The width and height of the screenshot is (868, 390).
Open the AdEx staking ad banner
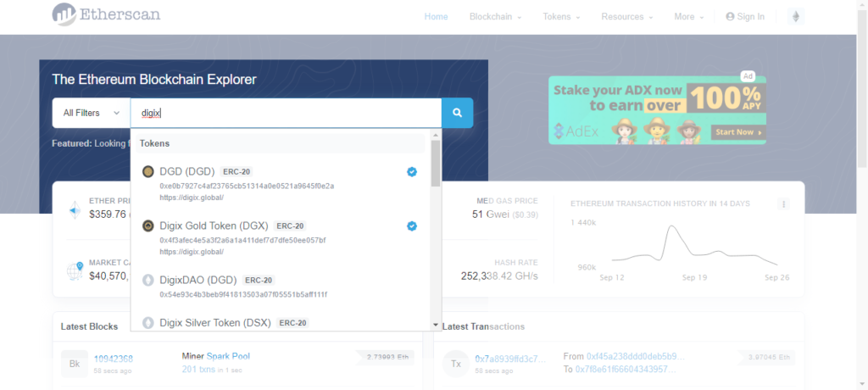tap(657, 109)
